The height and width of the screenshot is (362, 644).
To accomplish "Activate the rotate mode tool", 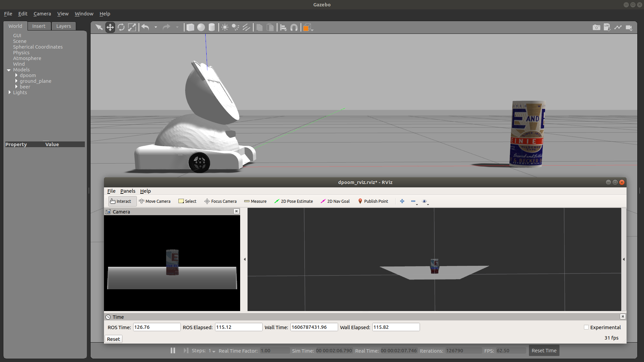I will point(121,27).
